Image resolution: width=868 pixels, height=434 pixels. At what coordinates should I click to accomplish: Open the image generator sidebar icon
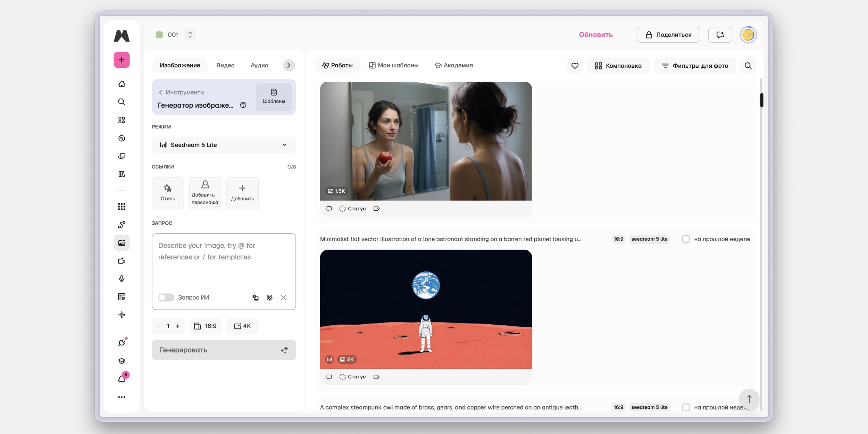(x=122, y=243)
